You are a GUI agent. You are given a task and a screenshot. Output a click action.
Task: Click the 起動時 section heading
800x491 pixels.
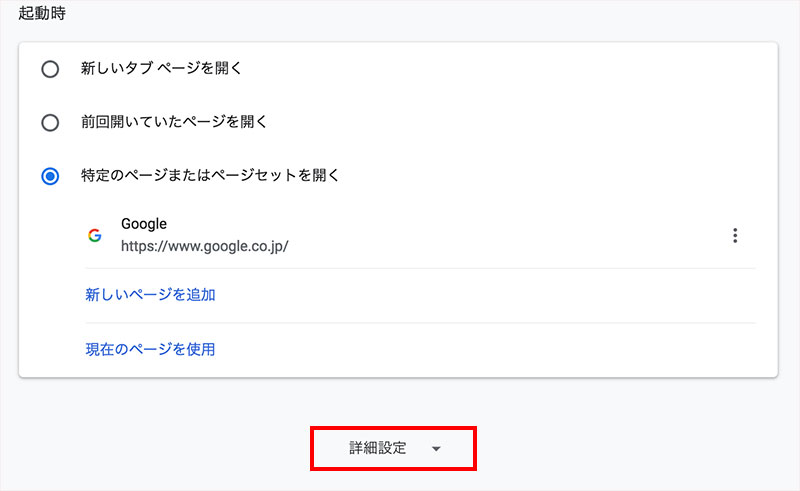pyautogui.click(x=41, y=15)
